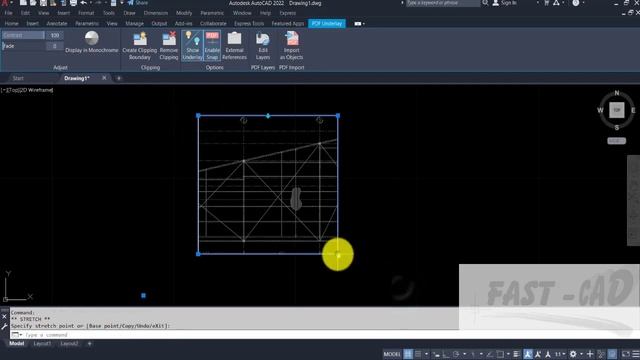Close the Drawing1 file tab
Screen dimensions: 640x360
tap(104, 78)
